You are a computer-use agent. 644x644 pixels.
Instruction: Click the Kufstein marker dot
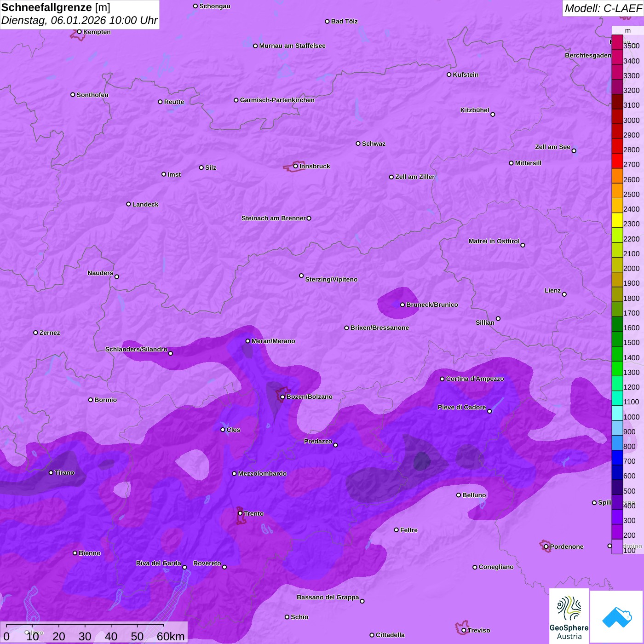[x=449, y=75]
